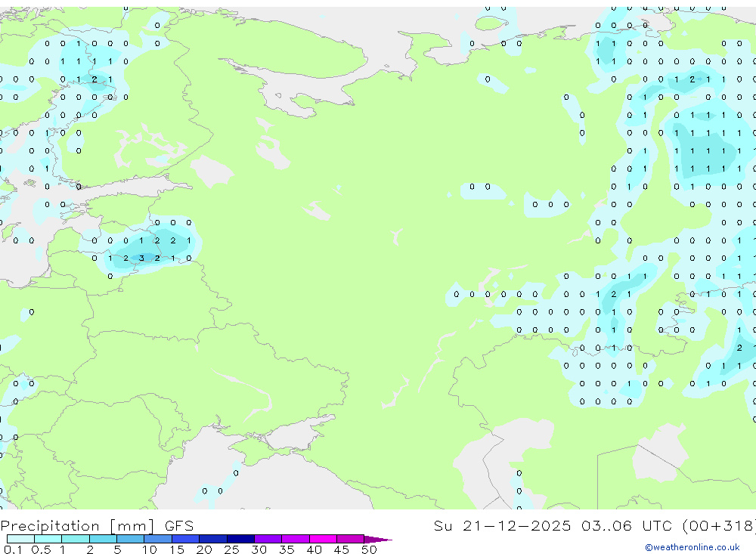Click the 20–25 mm legend color swatch

[212, 539]
